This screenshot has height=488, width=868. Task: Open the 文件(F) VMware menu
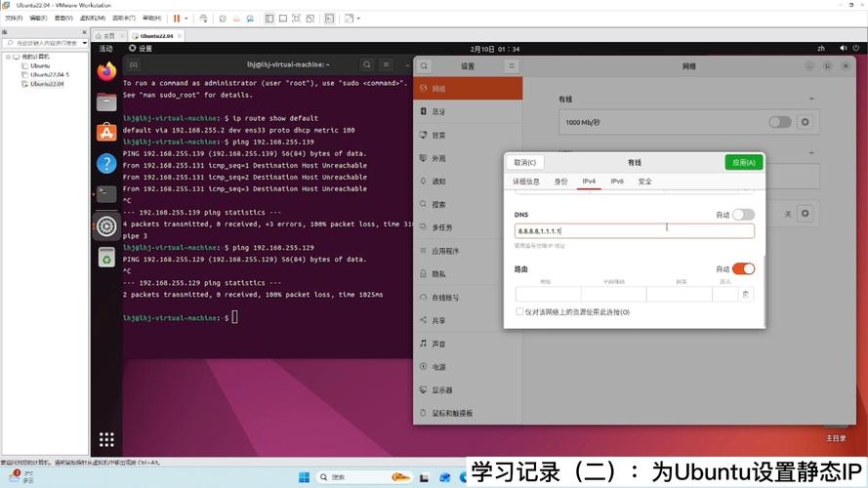click(14, 19)
